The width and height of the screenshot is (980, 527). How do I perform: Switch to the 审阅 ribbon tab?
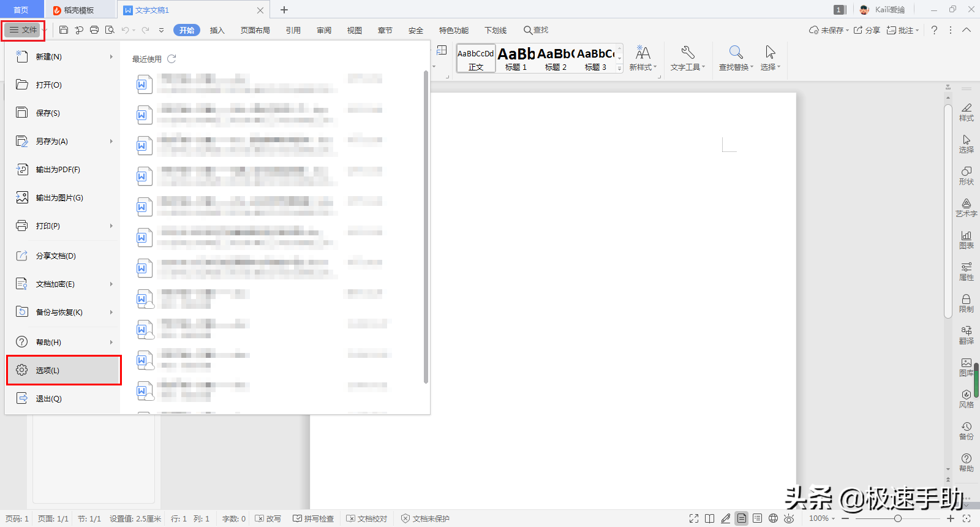click(x=324, y=30)
